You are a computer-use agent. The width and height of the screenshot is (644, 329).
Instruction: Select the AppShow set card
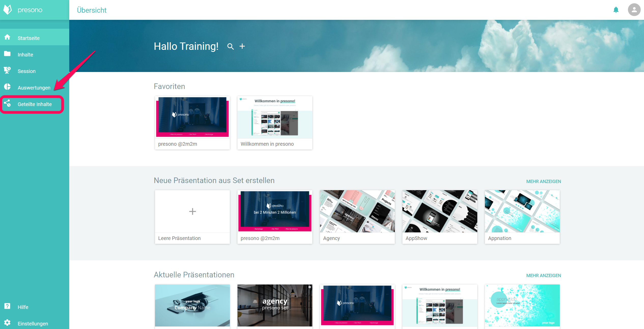tap(440, 217)
